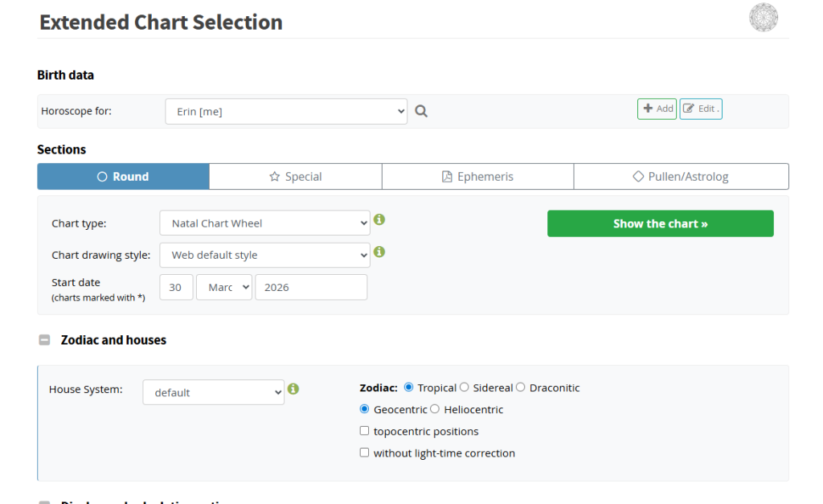Click the info icon next to Chart type

[x=379, y=219]
